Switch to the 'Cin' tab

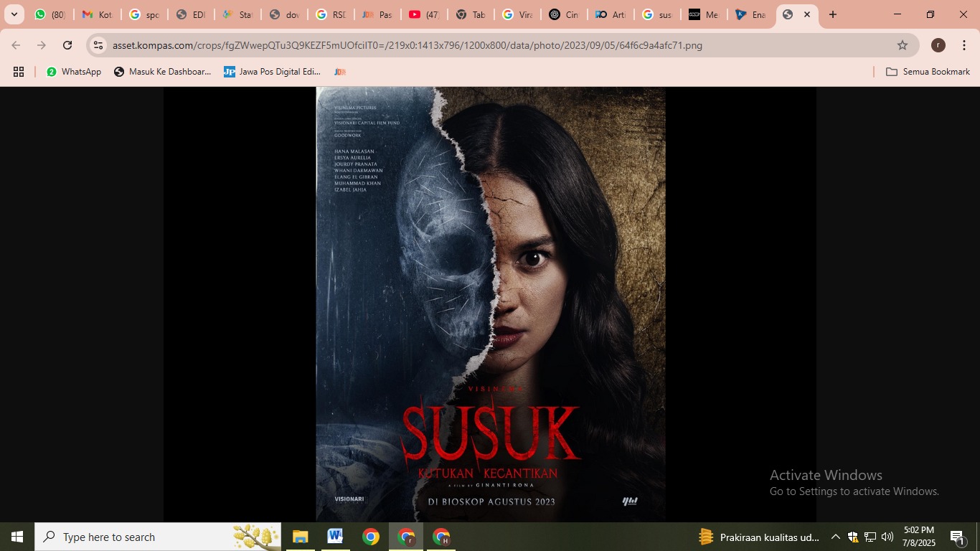pos(564,14)
